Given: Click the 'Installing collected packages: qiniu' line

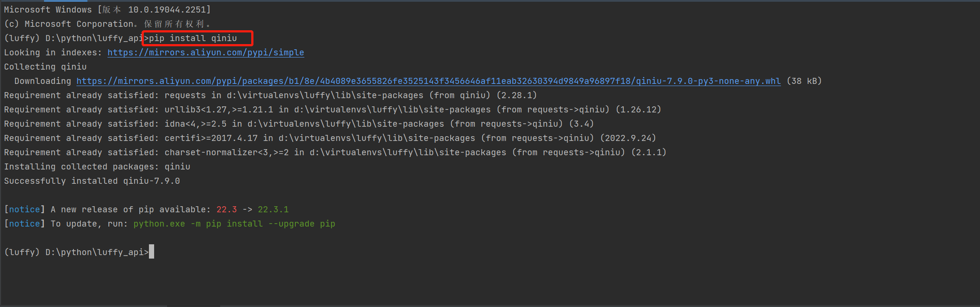Looking at the screenshot, I should [x=97, y=167].
